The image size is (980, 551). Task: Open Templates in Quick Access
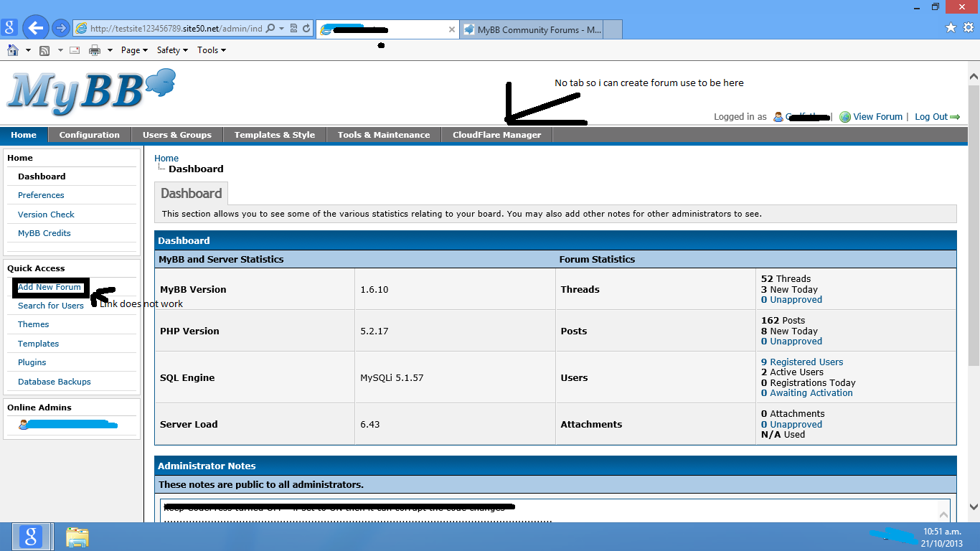(x=39, y=344)
